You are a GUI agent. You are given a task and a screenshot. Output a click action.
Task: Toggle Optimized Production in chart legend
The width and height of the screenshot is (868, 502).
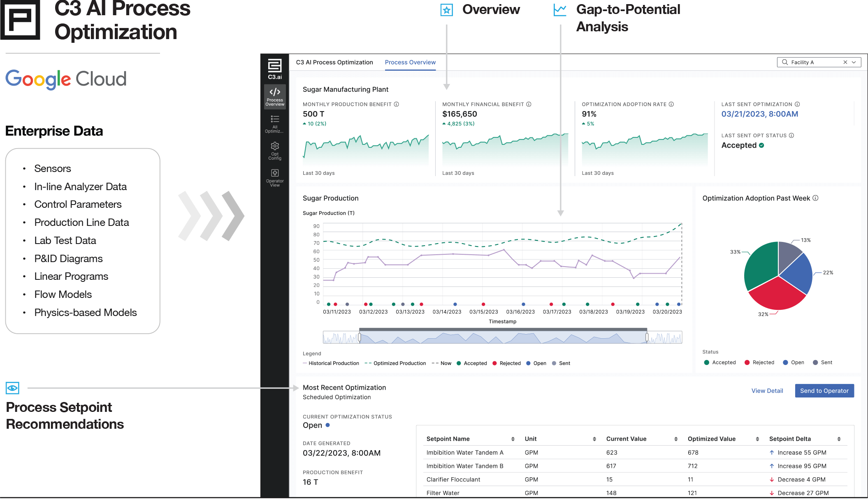point(395,363)
